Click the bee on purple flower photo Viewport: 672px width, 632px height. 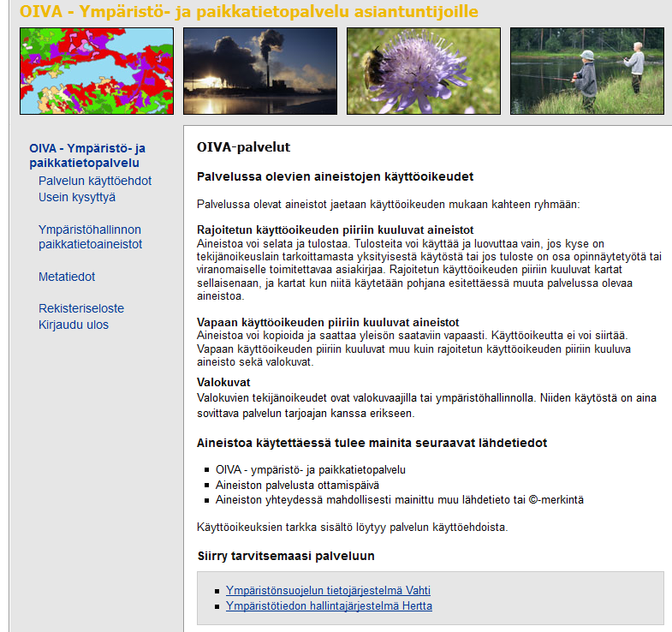[x=424, y=71]
